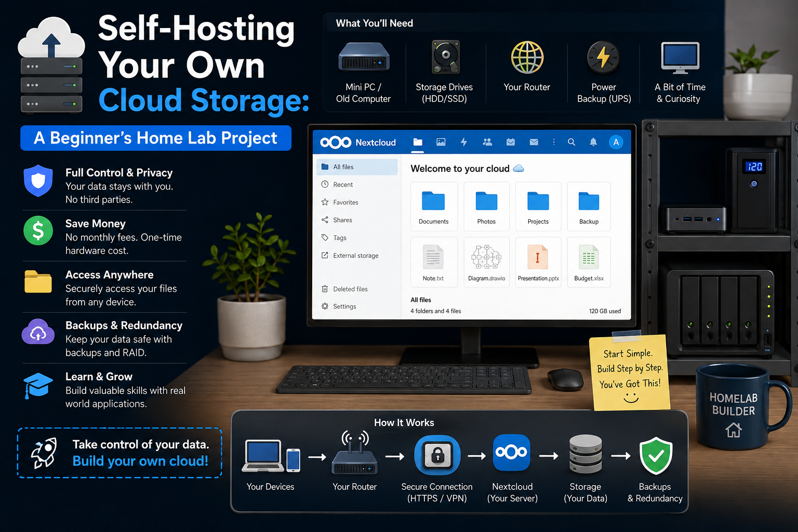Click the Your Router icon in How It Works
The height and width of the screenshot is (532, 798).
pyautogui.click(x=355, y=453)
